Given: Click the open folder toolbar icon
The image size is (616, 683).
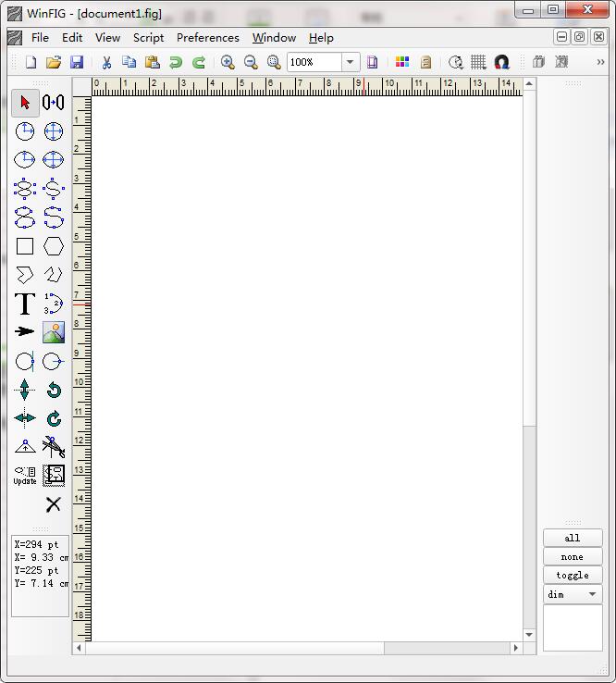Looking at the screenshot, I should 54,62.
